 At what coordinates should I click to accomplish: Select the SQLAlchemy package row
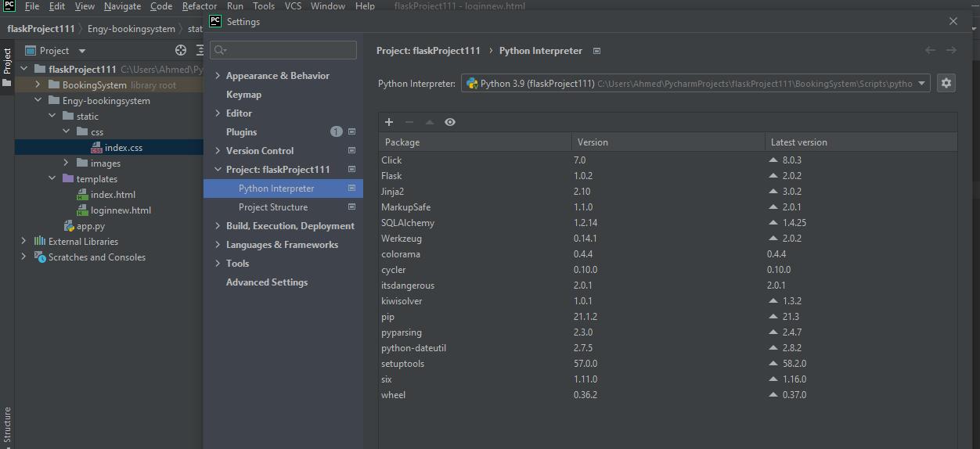407,223
